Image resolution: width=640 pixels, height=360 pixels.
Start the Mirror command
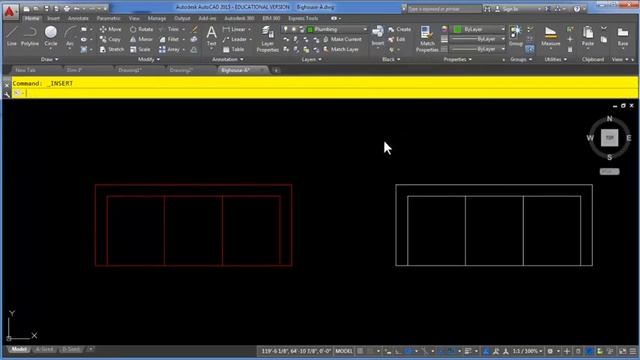(141, 40)
